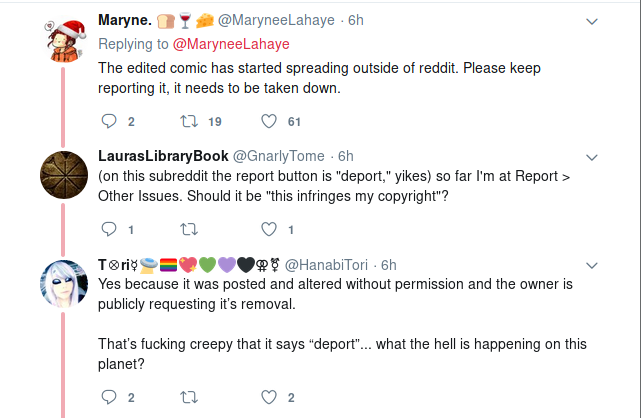Click reply icon on LaurasLibraryBook's tweet
Image resolution: width=641 pixels, height=418 pixels.
(x=109, y=229)
